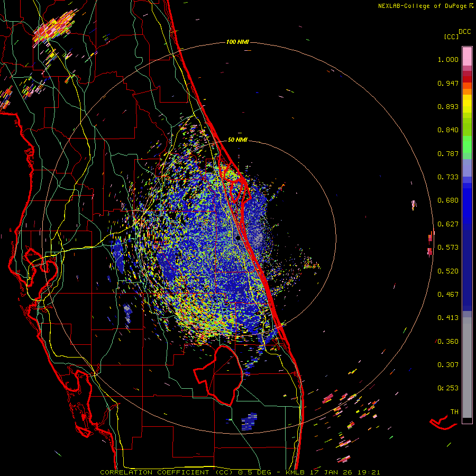The width and height of the screenshot is (476, 476).
Task: Select the 0.573 scale value
Action: 448,248
